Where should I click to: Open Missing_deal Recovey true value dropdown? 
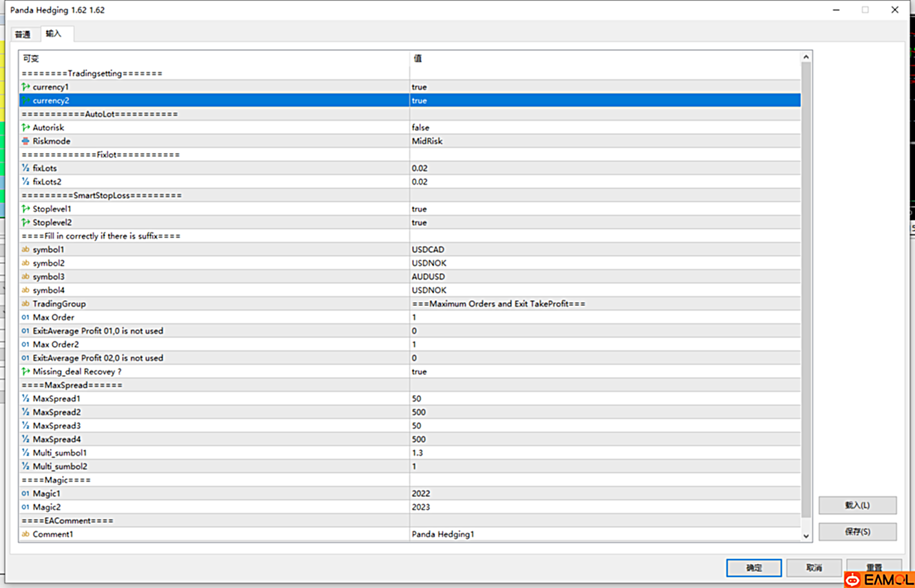604,371
